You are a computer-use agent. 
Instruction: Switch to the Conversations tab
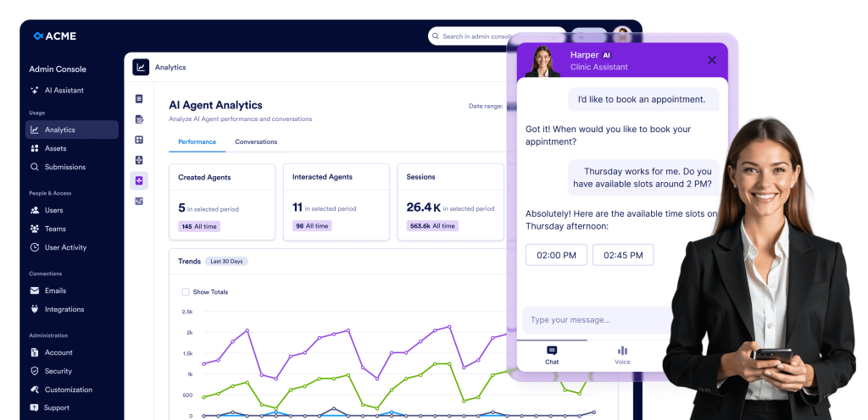click(256, 141)
